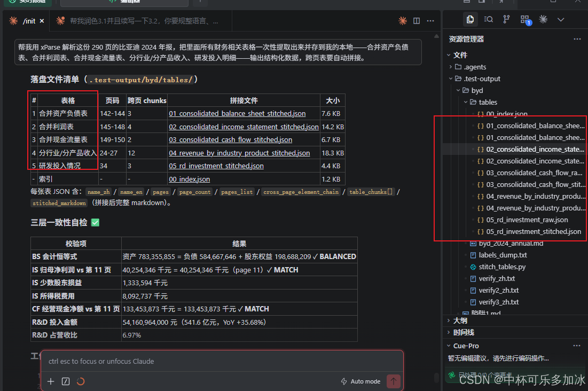Open verify_zh.txt in file tree
The width and height of the screenshot is (588, 391).
[497, 278]
